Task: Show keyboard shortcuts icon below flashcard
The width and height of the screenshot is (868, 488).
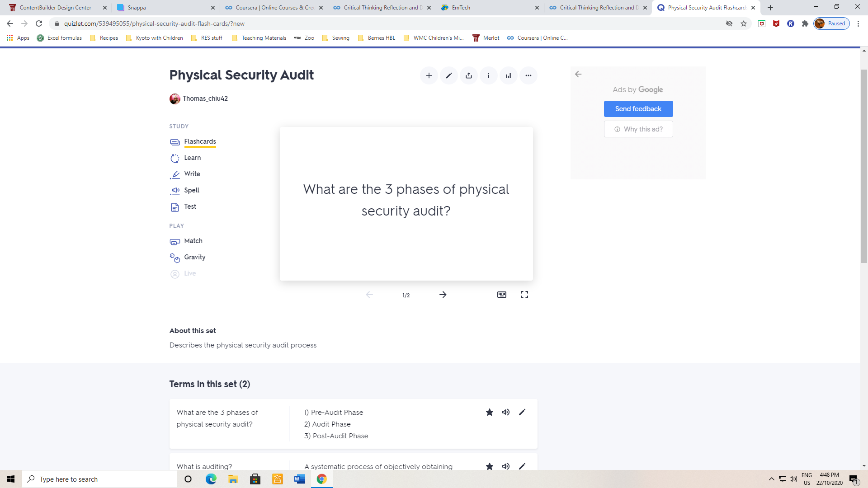Action: (x=501, y=295)
